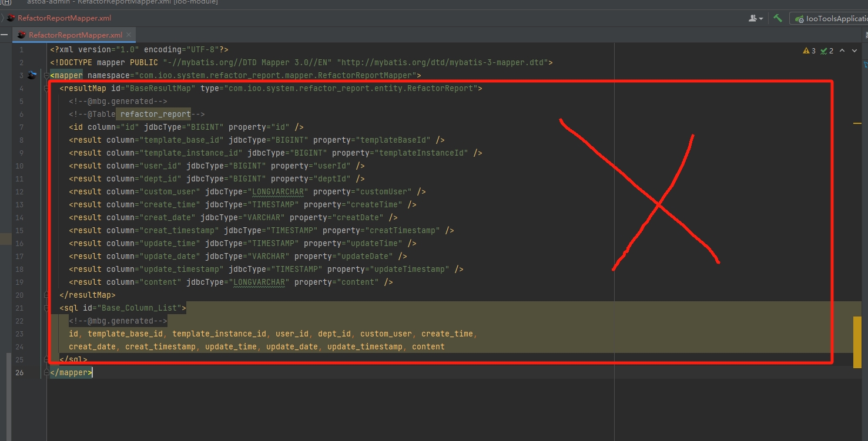
Task: Open the code-with-me user dropdown
Action: tap(756, 18)
